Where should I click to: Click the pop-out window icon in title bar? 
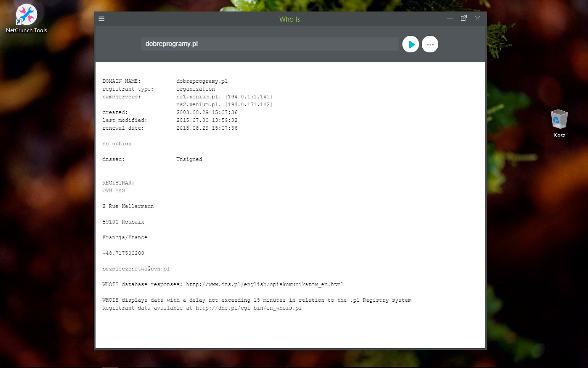coord(463,18)
